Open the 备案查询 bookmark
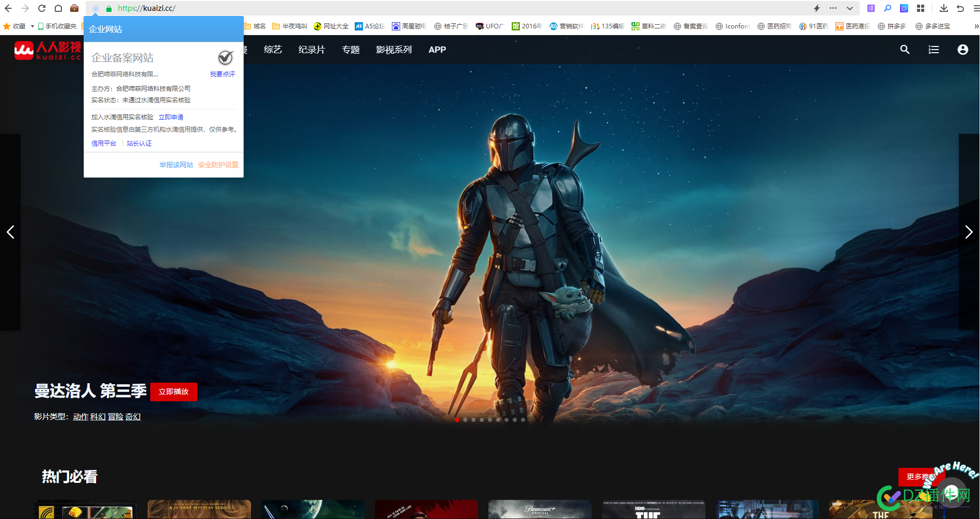The width and height of the screenshot is (980, 519). click(691, 26)
